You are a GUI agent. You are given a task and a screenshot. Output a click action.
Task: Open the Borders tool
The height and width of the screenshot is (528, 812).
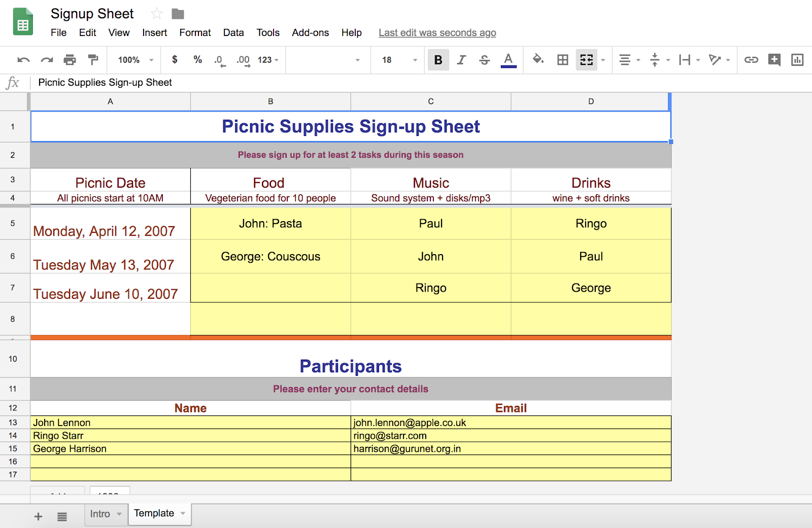[562, 60]
